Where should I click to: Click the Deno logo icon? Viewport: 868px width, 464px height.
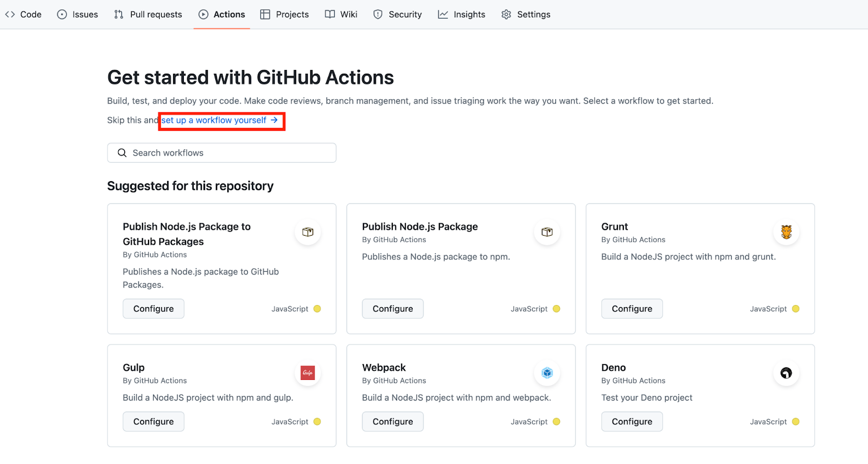coord(786,373)
